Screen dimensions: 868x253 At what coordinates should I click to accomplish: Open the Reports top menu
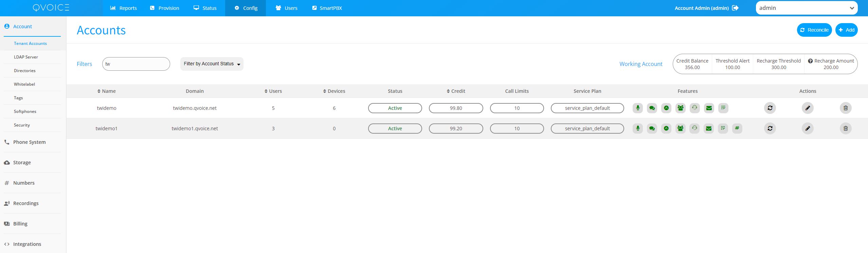point(123,8)
